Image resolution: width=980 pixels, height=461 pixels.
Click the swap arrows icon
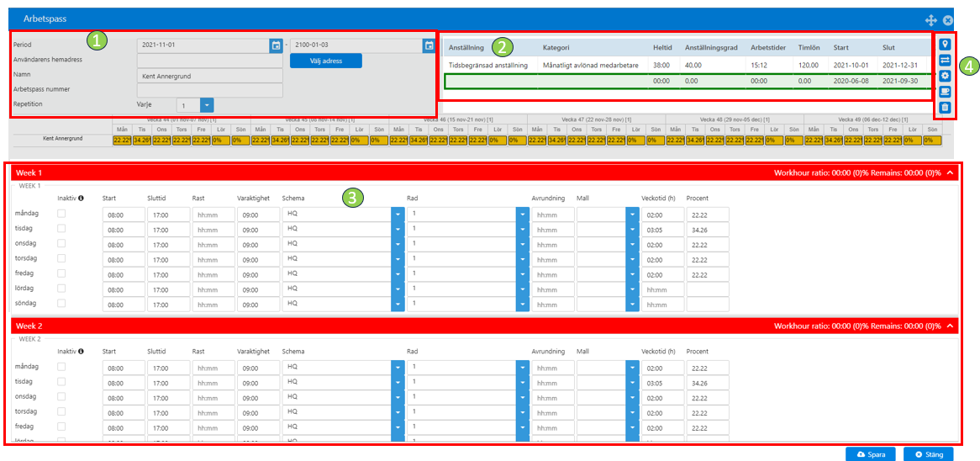click(946, 60)
